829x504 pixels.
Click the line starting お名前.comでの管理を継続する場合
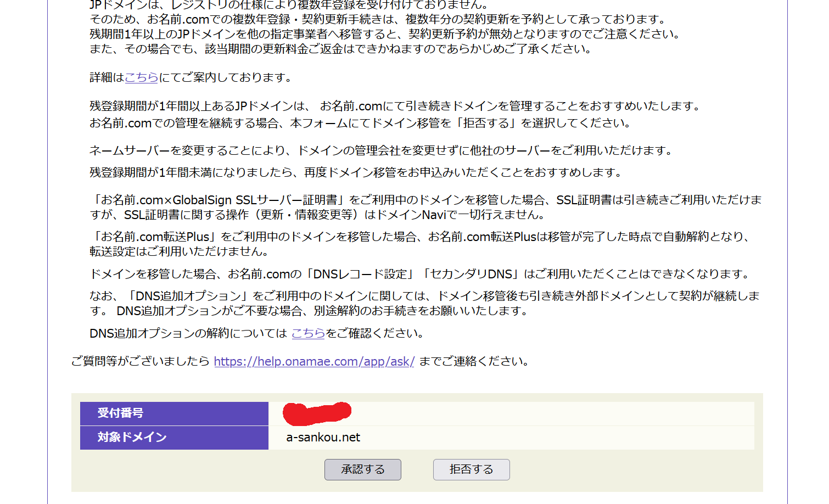point(361,123)
